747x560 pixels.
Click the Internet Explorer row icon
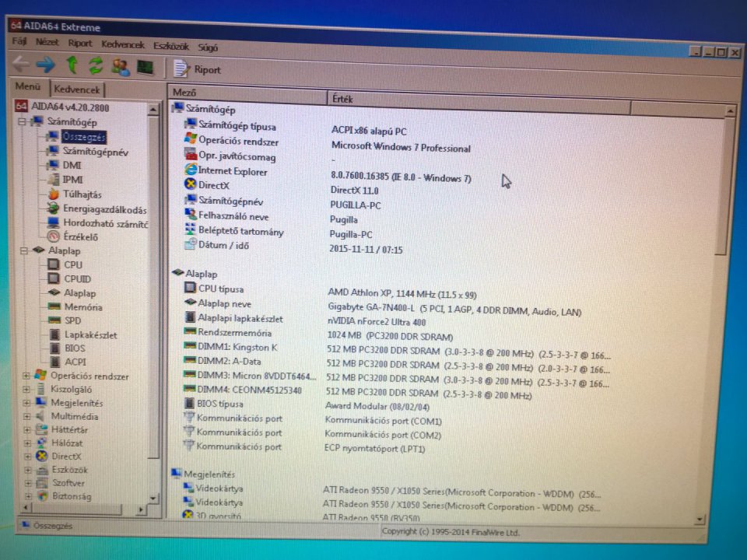click(191, 169)
